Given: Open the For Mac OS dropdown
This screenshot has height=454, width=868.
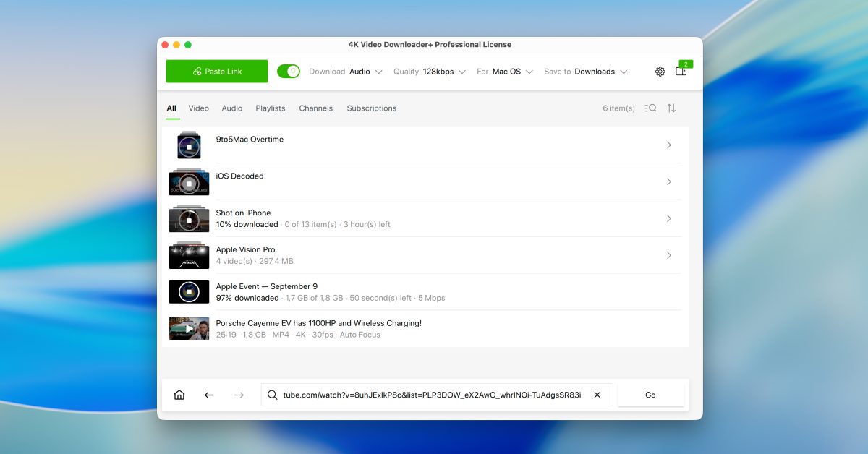Looking at the screenshot, I should [511, 72].
